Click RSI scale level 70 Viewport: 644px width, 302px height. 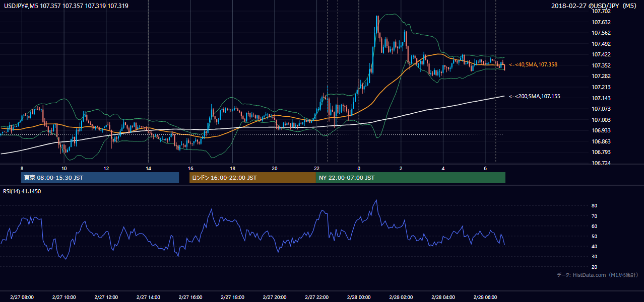(x=595, y=216)
